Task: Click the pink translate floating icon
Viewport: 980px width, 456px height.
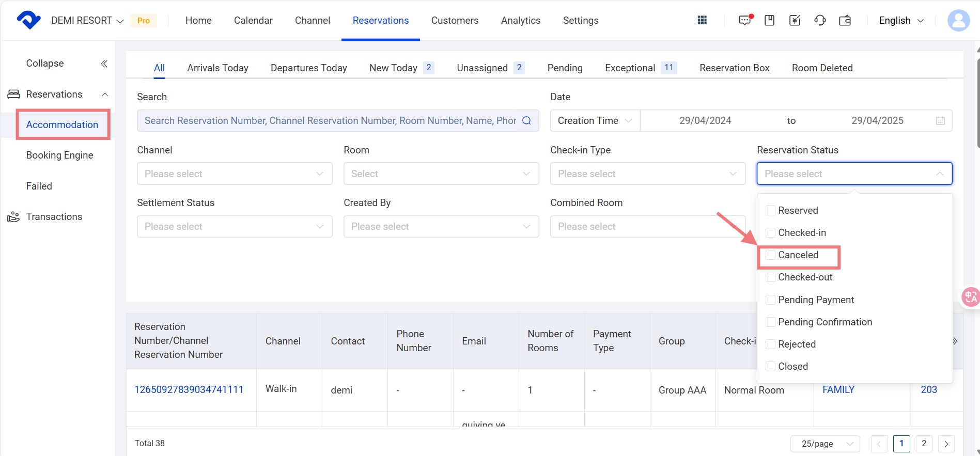Action: pyautogui.click(x=970, y=297)
